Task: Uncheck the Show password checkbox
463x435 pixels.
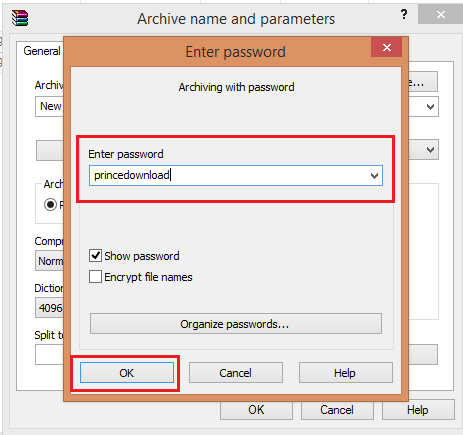Action: coord(95,256)
